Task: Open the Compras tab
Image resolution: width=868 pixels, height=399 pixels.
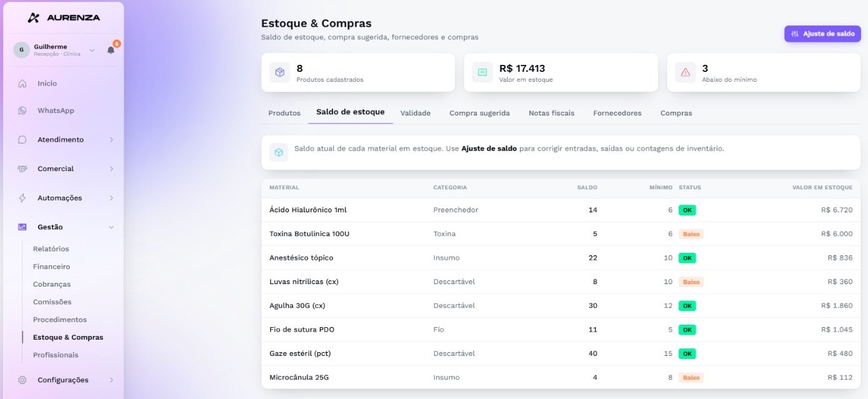Action: 676,113
